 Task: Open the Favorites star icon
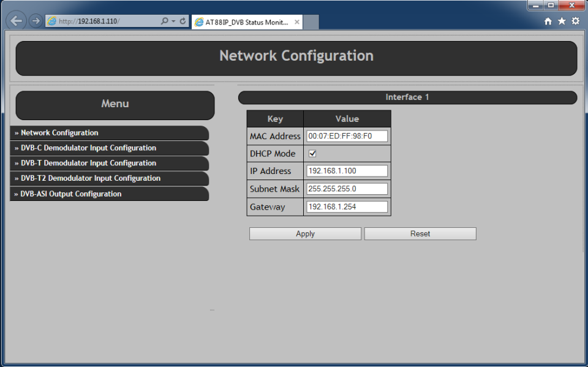(562, 21)
